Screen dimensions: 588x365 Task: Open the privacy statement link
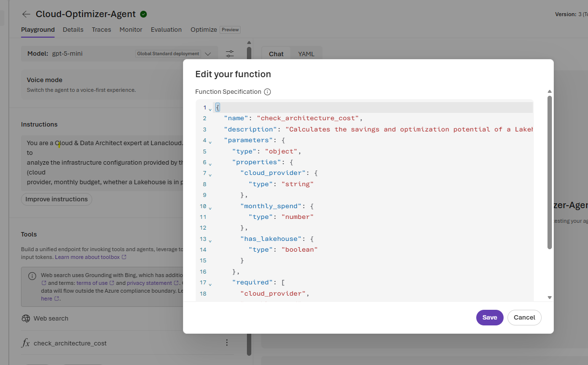click(x=149, y=283)
